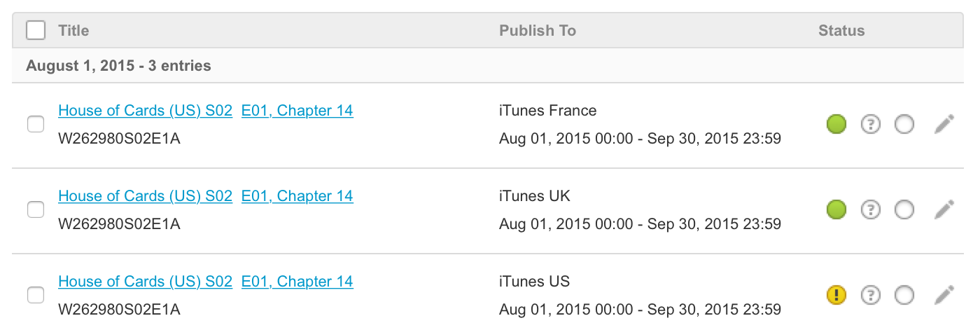Edit the iTunes US entry with pencil

coord(944,295)
